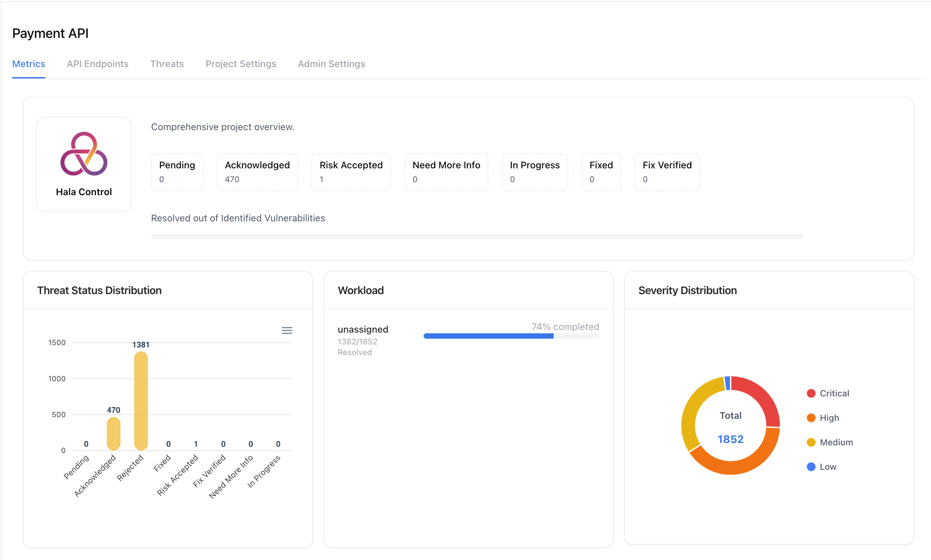Click the Risk Accepted status card
The image size is (931, 560).
[x=351, y=172]
